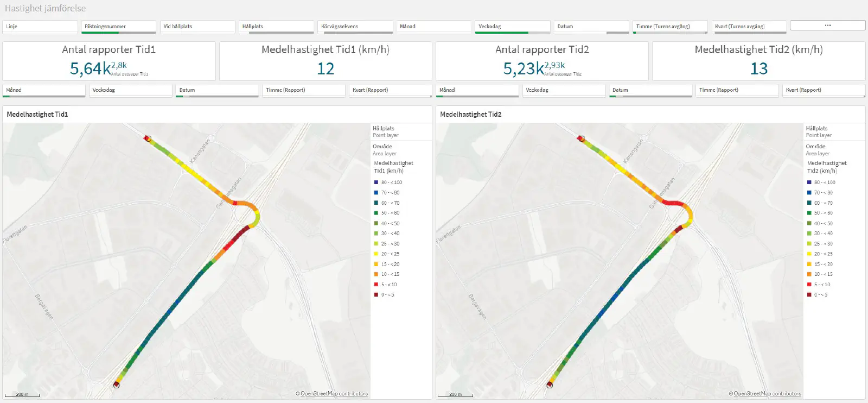868x403 pixels.
Task: Open the Linje filter
Action: pyautogui.click(x=40, y=27)
